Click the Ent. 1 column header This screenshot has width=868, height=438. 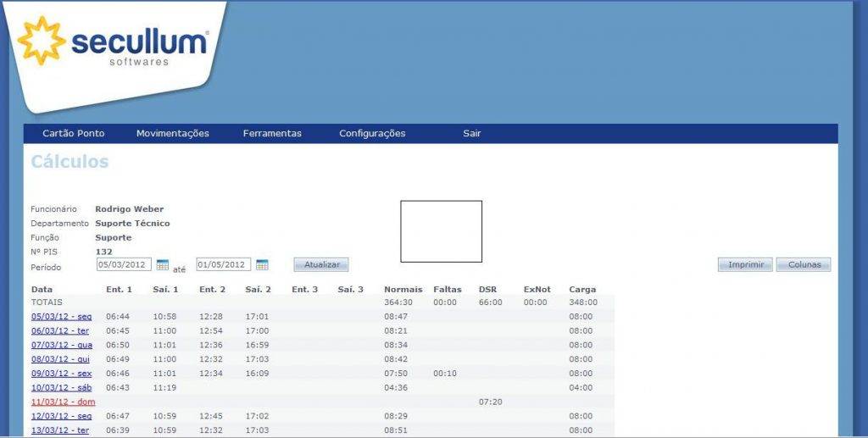pyautogui.click(x=119, y=289)
